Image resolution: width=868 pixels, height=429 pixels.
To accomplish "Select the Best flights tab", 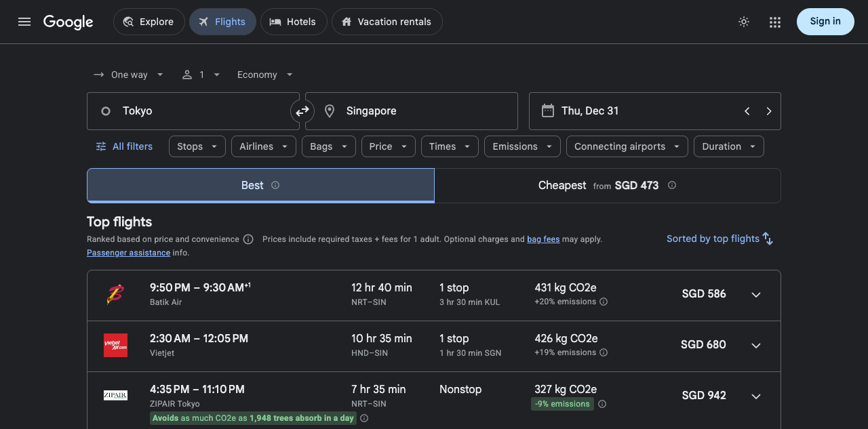I will (x=260, y=186).
